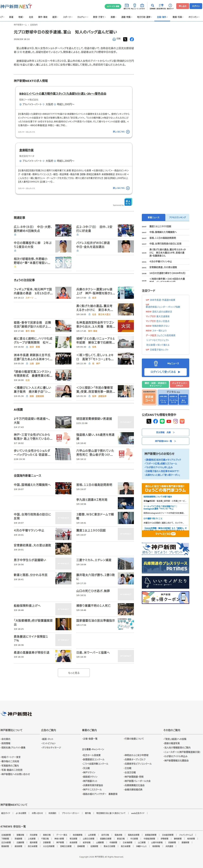Open the Myニュース location pin icon in the header
Image resolution: width=203 pixels, height=868 pixels.
(x=134, y=6)
